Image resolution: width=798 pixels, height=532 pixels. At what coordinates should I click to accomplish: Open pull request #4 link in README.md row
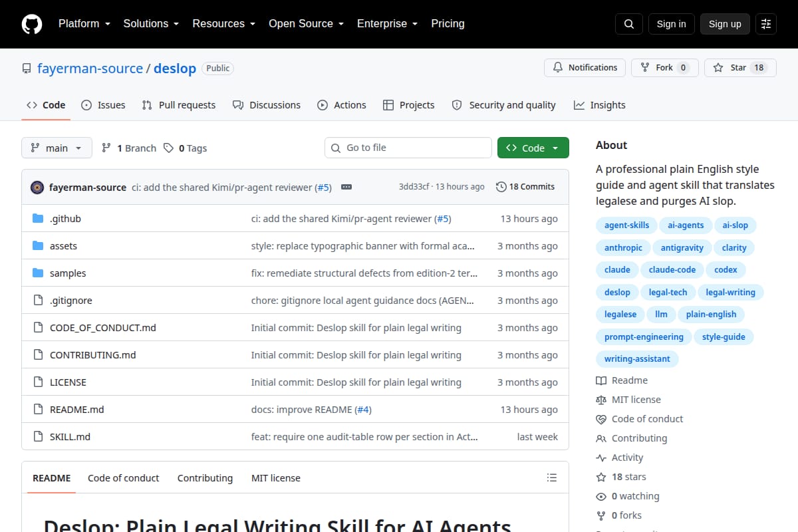coord(363,410)
